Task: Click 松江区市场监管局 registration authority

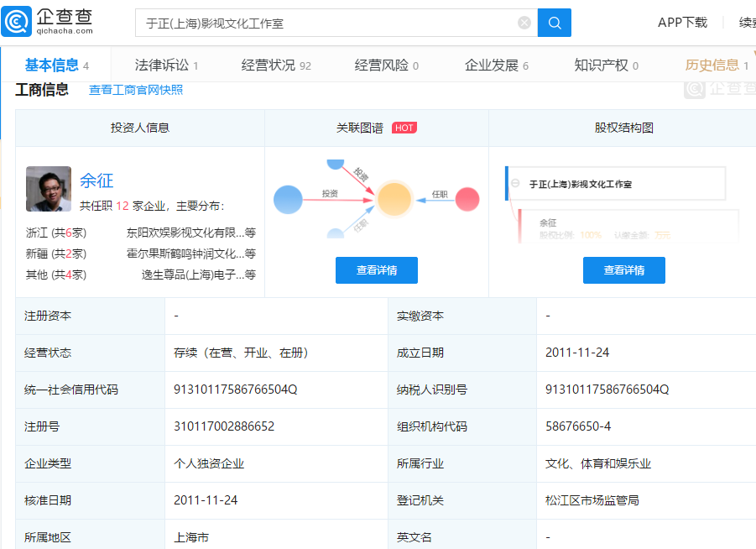Action: (x=592, y=500)
